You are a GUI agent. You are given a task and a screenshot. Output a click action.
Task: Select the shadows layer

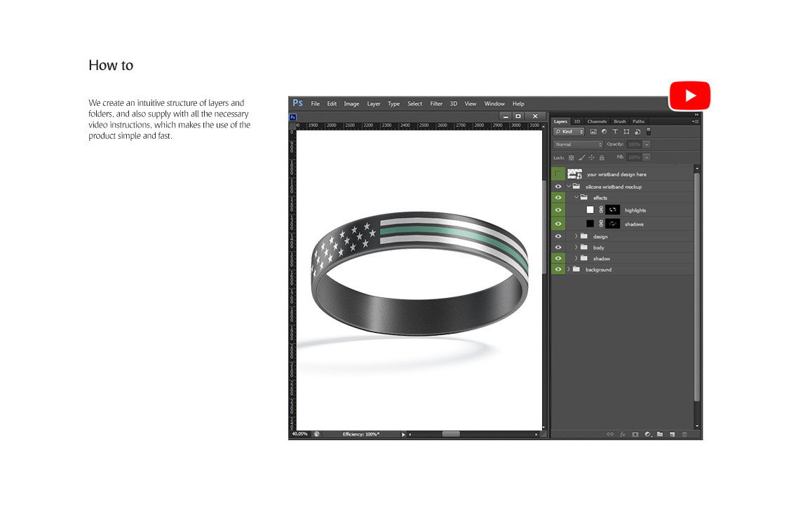pos(634,224)
